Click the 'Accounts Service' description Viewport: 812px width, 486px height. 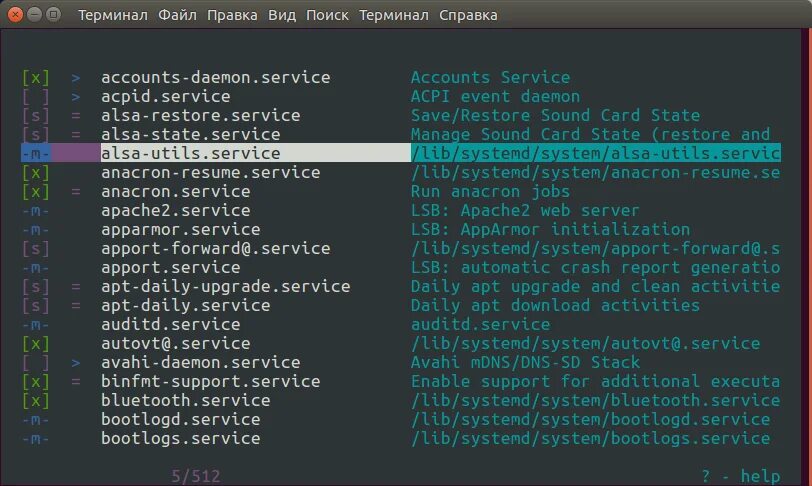(490, 78)
